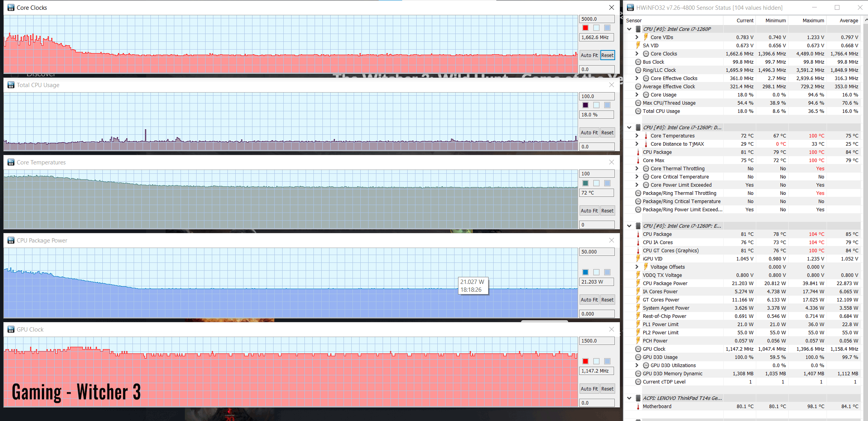Click the thermometer icon beside Core Max
This screenshot has height=421, width=868.
[x=638, y=160]
